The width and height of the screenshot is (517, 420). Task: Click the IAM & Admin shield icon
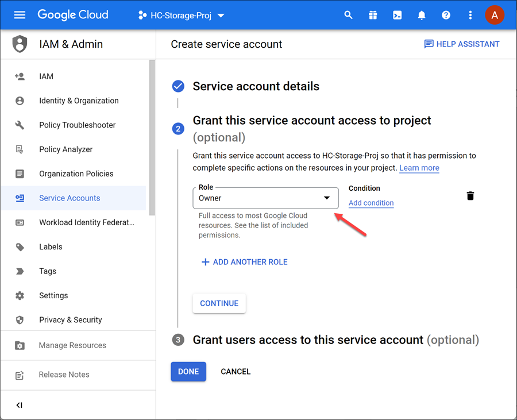(20, 44)
